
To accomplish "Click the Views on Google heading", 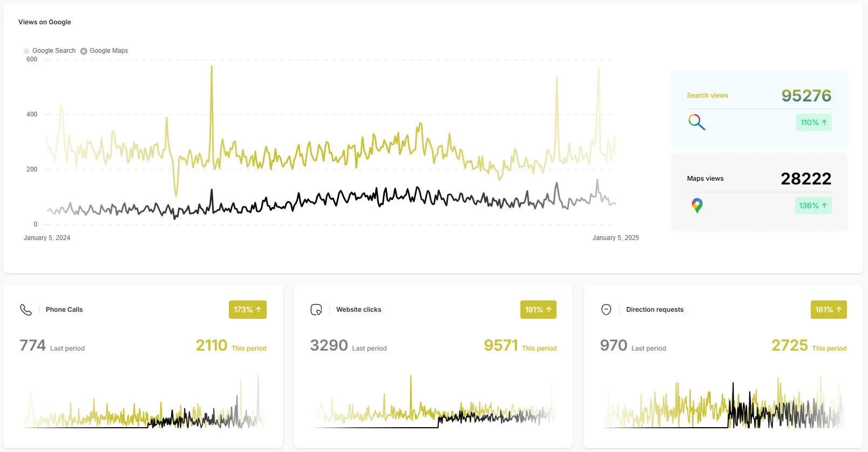I will point(45,22).
